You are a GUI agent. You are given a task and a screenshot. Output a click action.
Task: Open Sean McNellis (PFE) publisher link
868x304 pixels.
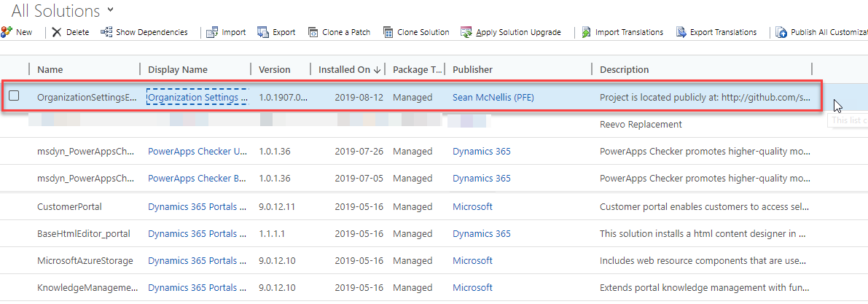click(493, 97)
